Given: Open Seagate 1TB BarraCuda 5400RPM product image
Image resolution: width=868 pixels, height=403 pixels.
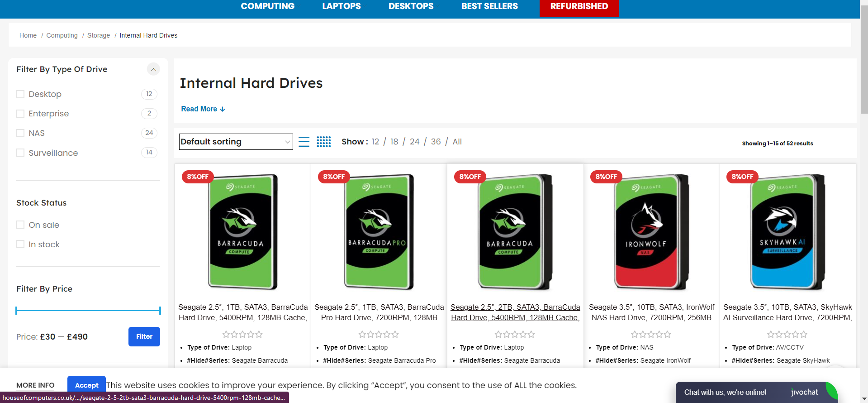Looking at the screenshot, I should click(243, 231).
